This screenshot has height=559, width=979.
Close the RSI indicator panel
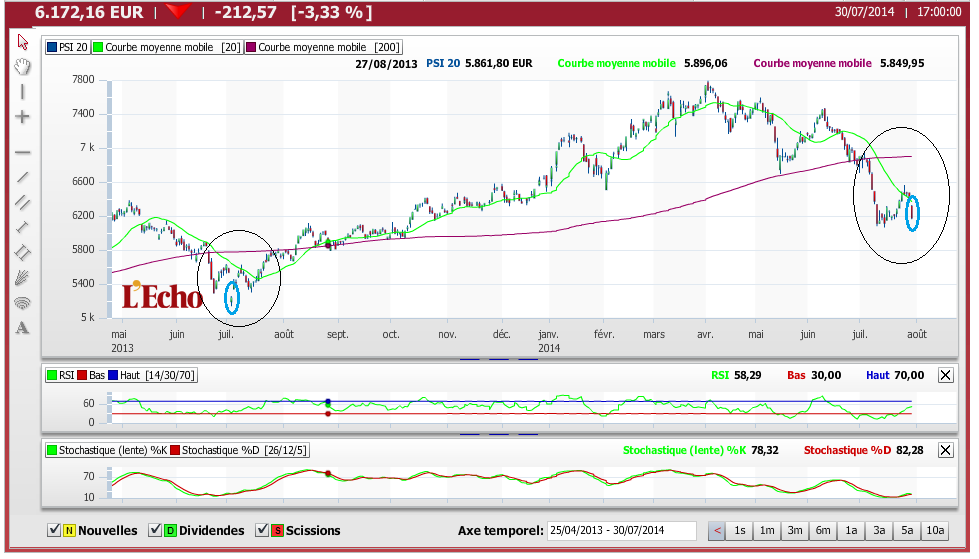click(x=946, y=375)
